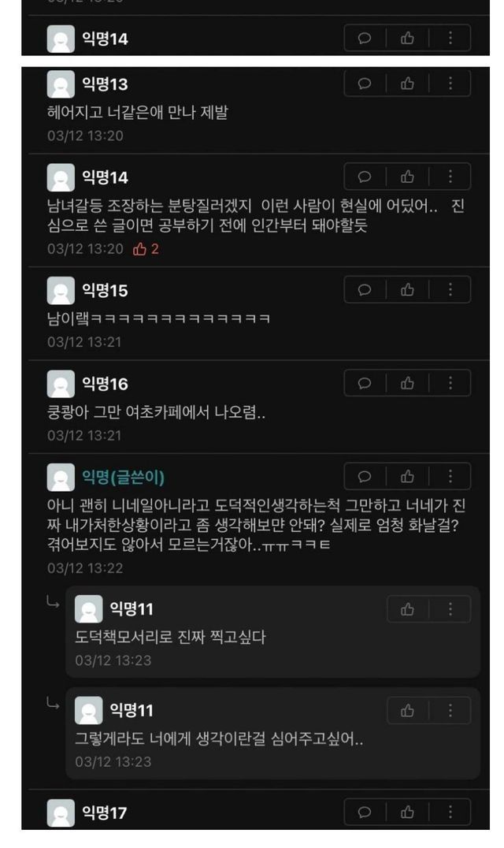Click 익명15's profile avatar

[61, 291]
